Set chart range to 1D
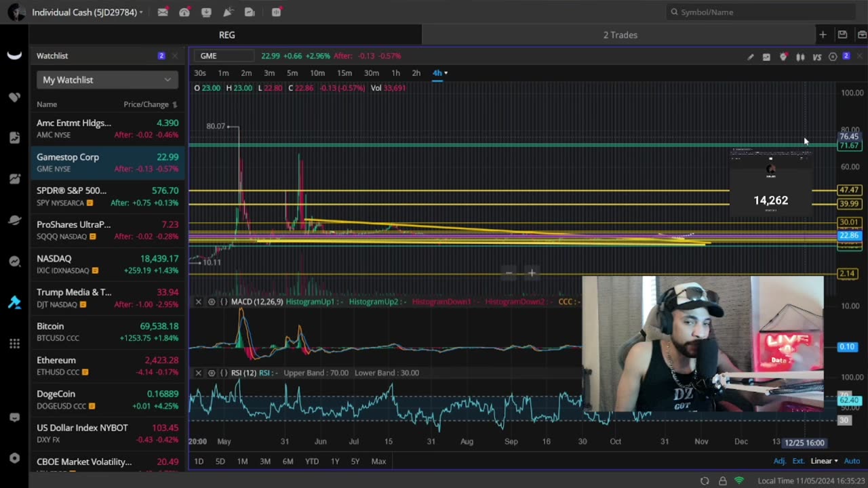 click(x=199, y=462)
